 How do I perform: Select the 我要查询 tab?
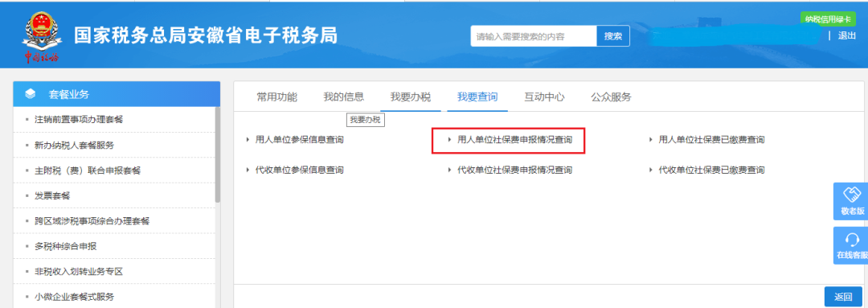[477, 97]
